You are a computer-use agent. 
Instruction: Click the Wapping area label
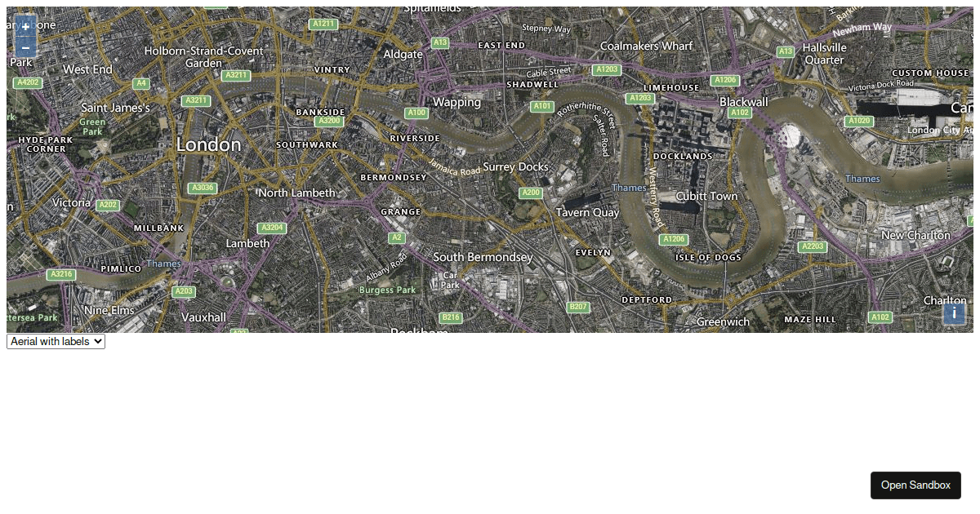(x=457, y=102)
